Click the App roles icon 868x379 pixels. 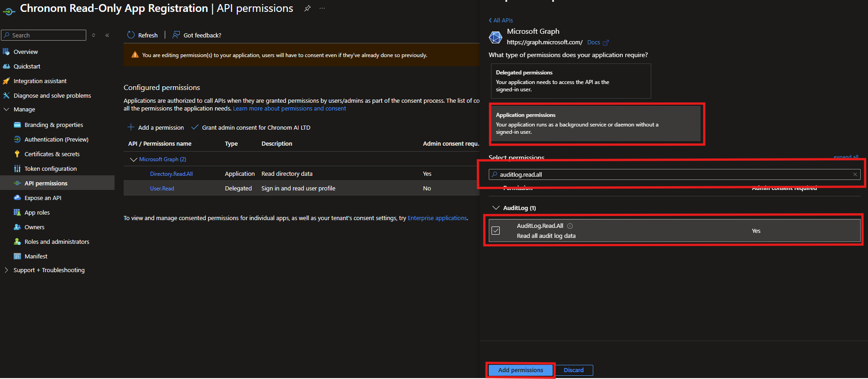click(17, 212)
